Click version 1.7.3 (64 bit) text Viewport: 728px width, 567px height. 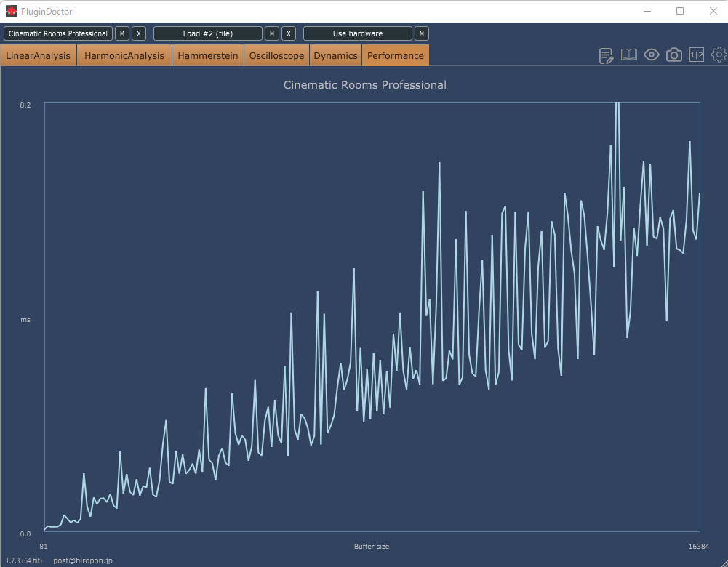pos(24,560)
